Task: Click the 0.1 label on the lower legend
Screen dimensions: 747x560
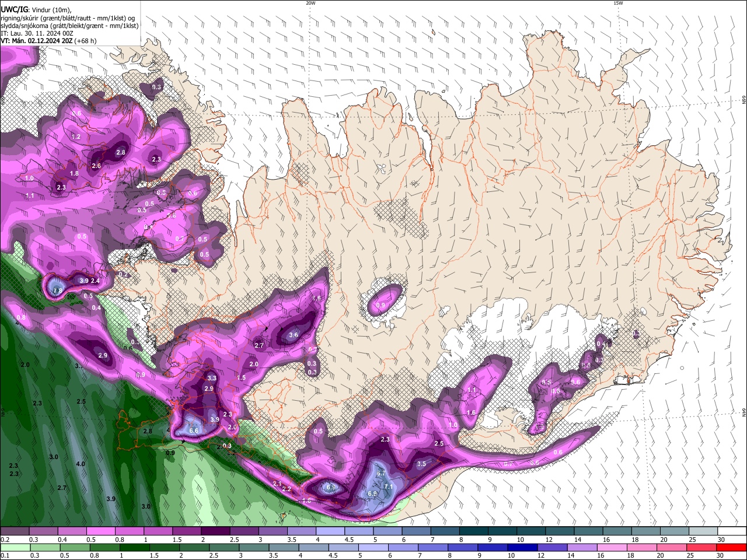Action: (5, 555)
